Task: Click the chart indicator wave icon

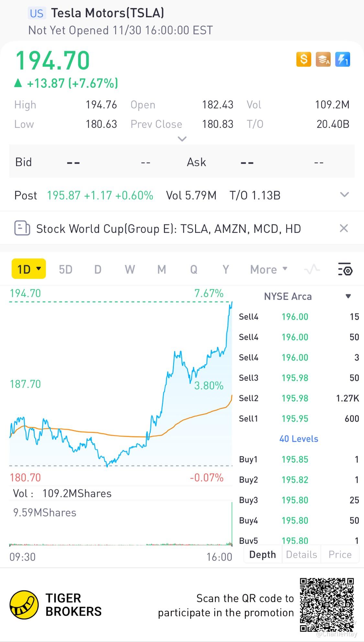Action: click(x=312, y=269)
